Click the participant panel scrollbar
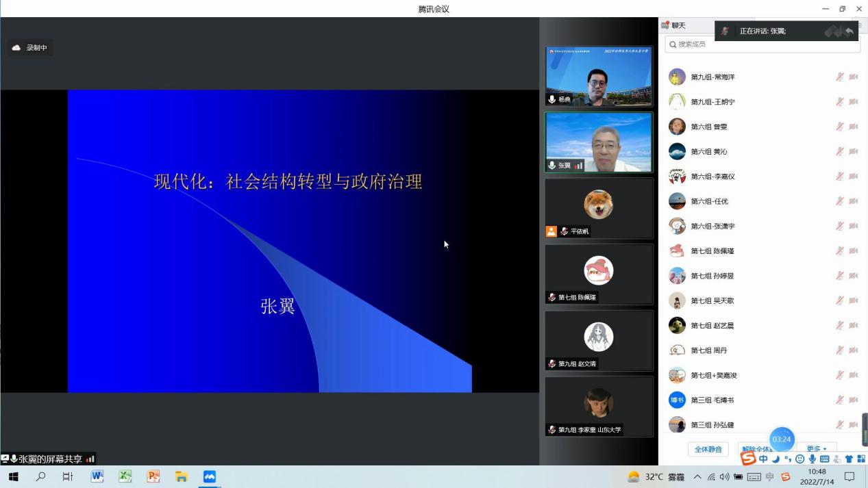This screenshot has width=868, height=488. point(864,429)
